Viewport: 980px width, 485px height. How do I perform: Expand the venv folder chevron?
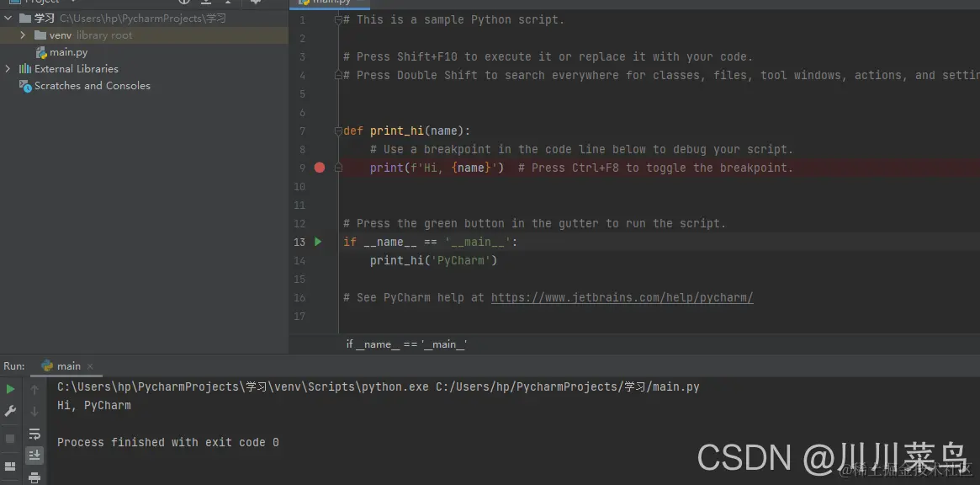point(23,35)
